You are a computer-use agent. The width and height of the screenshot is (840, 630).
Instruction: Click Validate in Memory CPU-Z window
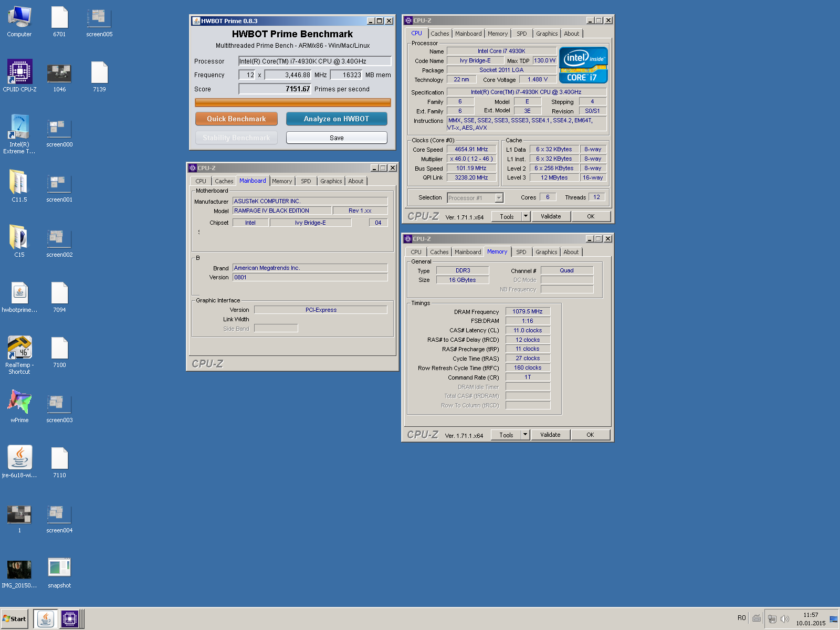(x=550, y=435)
